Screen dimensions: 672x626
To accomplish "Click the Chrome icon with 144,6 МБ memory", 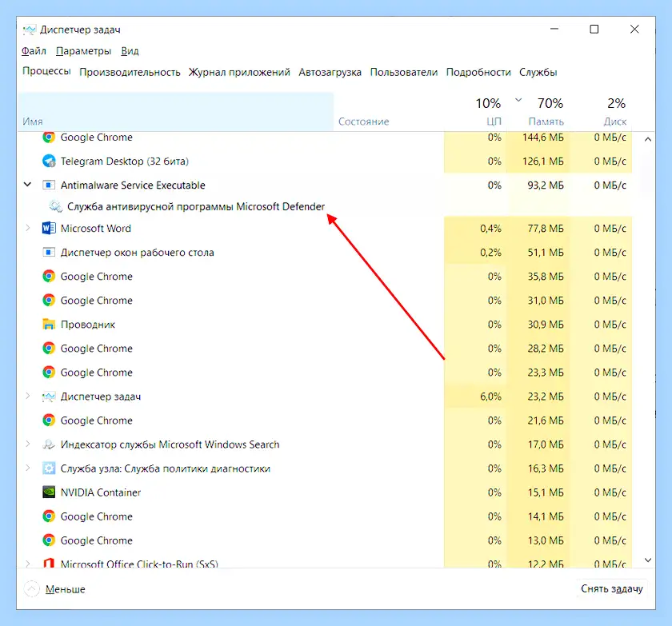I will coord(49,137).
